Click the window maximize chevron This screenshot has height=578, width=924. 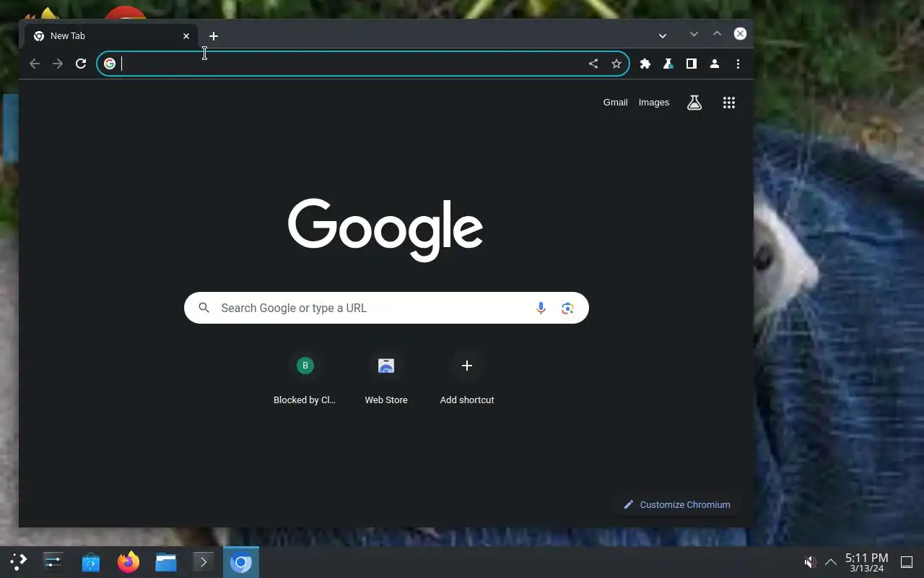(x=717, y=34)
